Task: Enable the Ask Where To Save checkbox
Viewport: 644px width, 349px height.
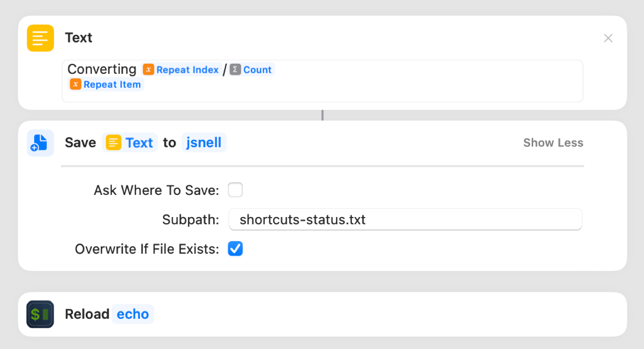Action: coord(235,190)
